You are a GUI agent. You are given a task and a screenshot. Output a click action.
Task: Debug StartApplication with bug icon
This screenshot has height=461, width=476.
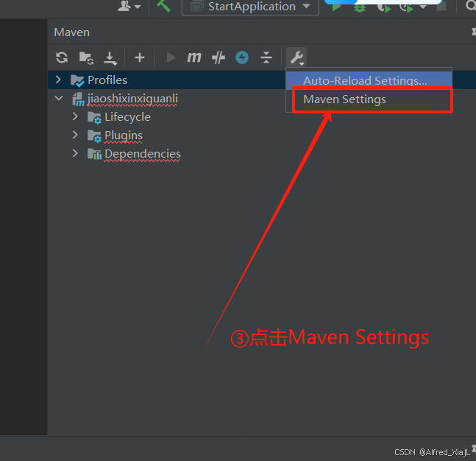tap(360, 7)
